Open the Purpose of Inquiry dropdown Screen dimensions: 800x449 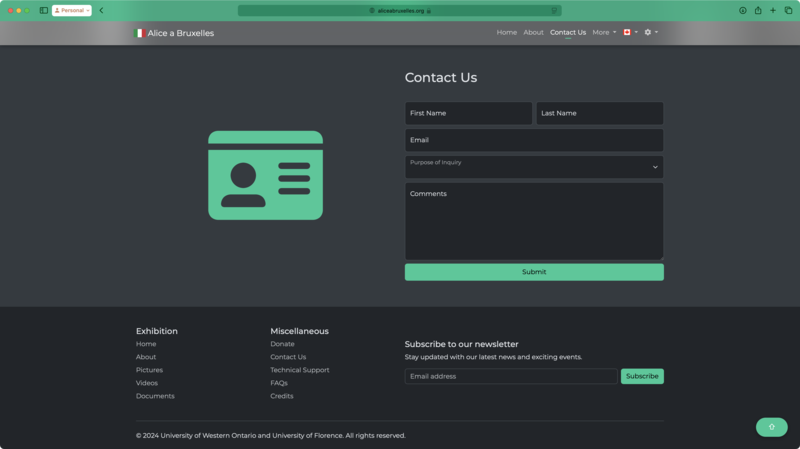pyautogui.click(x=534, y=167)
